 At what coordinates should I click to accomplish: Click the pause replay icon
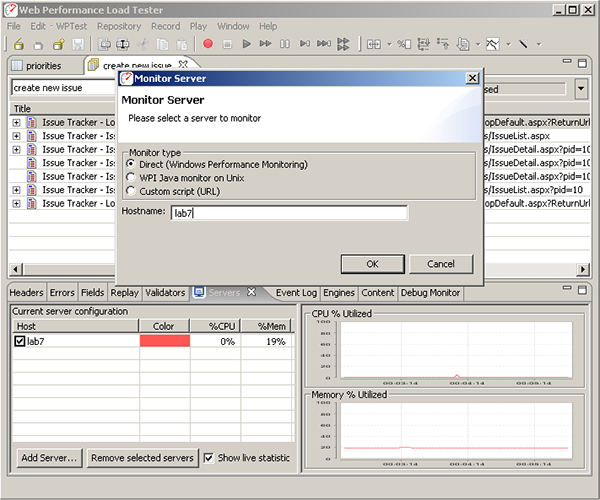click(285, 44)
